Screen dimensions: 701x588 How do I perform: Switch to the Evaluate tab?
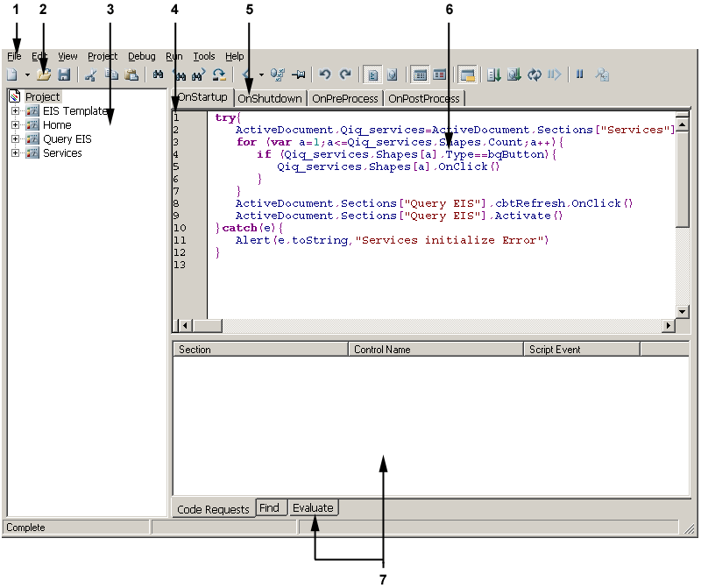[313, 507]
